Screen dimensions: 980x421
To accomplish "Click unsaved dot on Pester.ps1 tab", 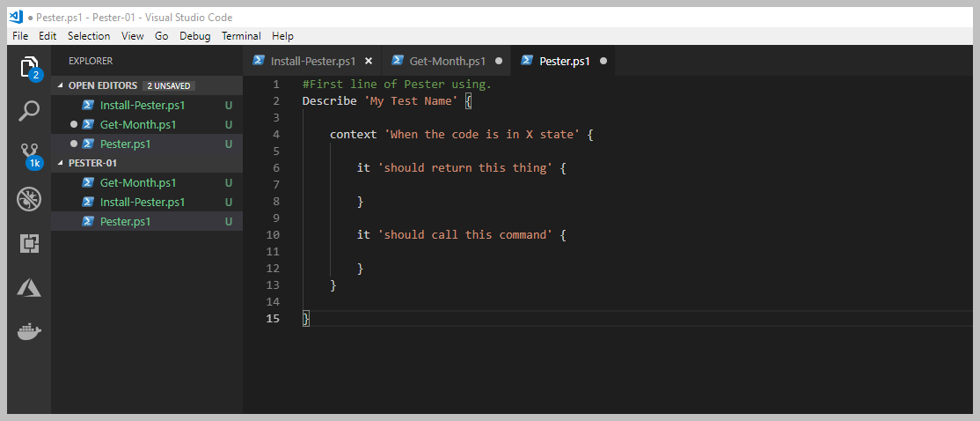I will [x=603, y=61].
